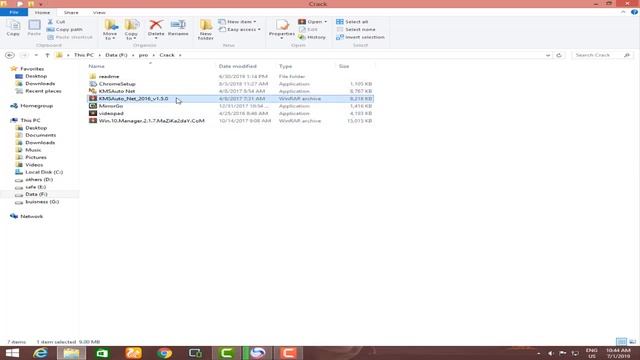Click Select none in ribbon

coord(356,29)
